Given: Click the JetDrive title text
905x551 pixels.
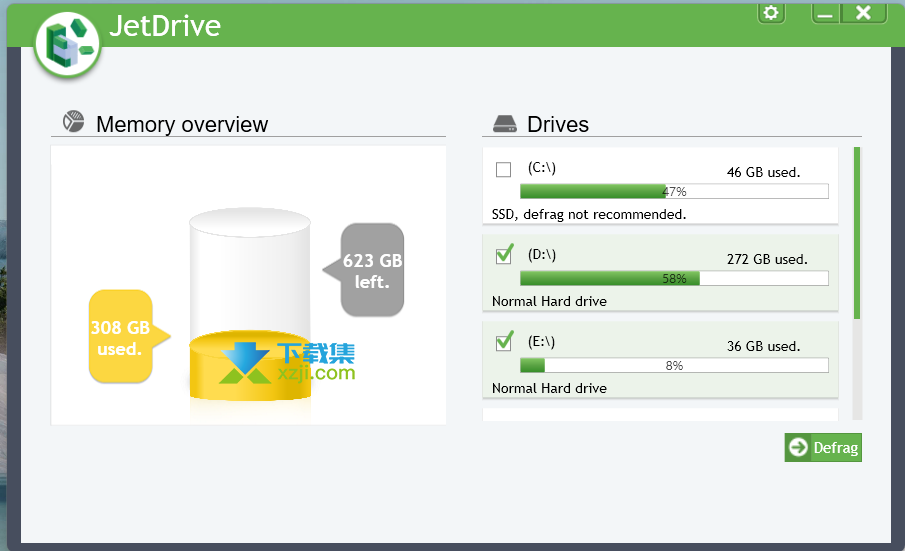Looking at the screenshot, I should (x=165, y=26).
